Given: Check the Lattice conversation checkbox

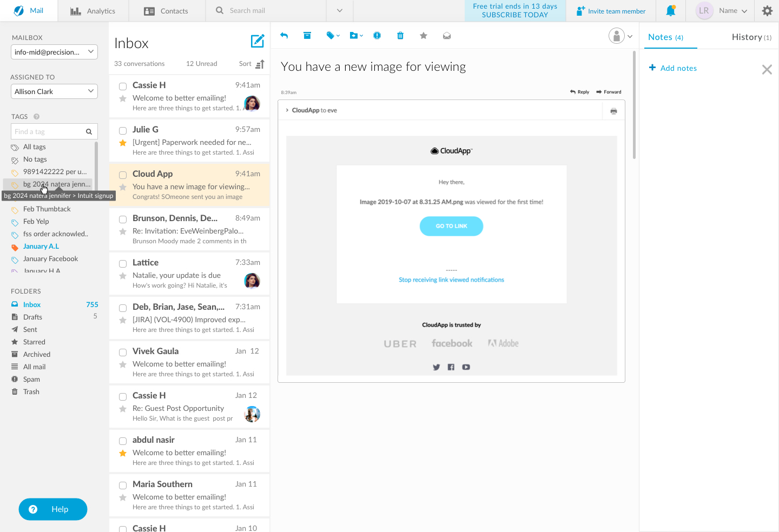Looking at the screenshot, I should [123, 263].
